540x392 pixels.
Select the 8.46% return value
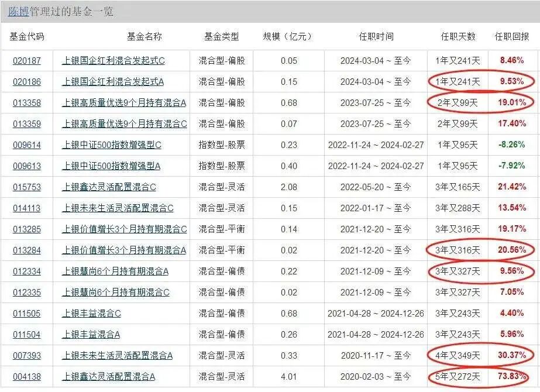click(512, 60)
